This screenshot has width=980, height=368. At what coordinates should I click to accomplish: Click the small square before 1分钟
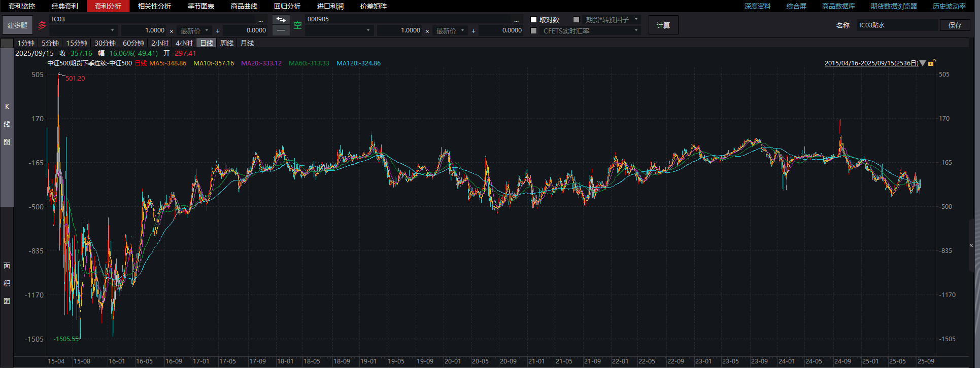coord(7,43)
